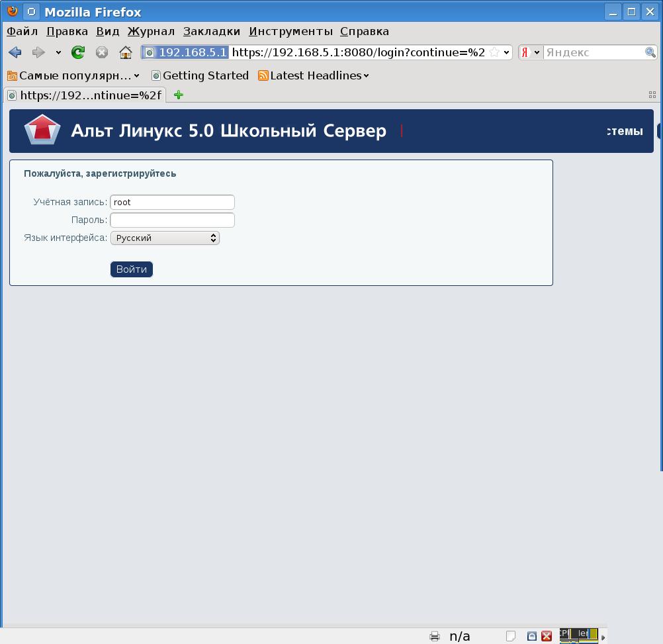Open the Язык интерфейса language dropdown
The image size is (663, 644).
coord(165,238)
